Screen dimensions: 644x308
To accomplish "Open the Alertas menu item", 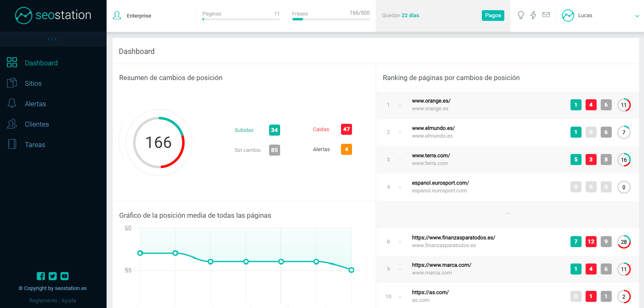I will (36, 104).
